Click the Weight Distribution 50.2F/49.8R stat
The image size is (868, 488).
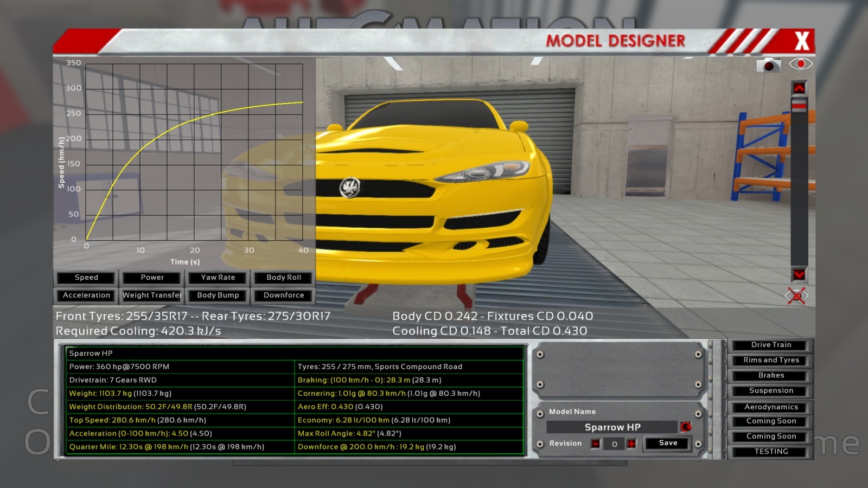coord(180,407)
